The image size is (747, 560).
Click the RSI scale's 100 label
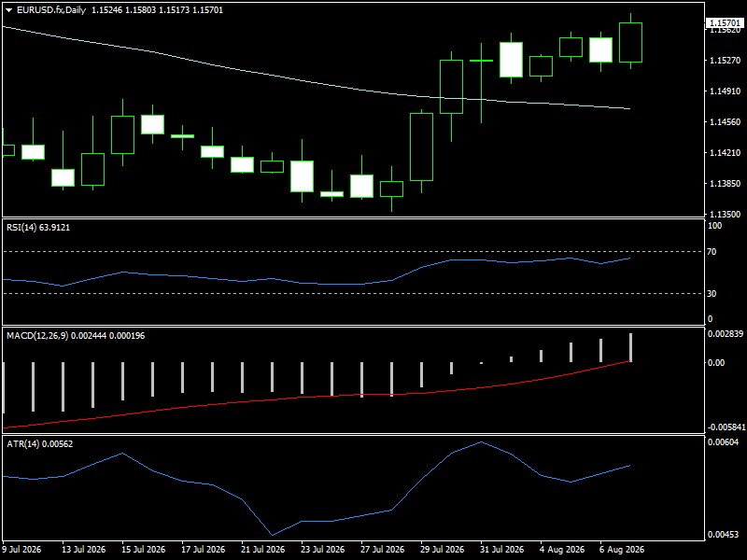pos(714,226)
